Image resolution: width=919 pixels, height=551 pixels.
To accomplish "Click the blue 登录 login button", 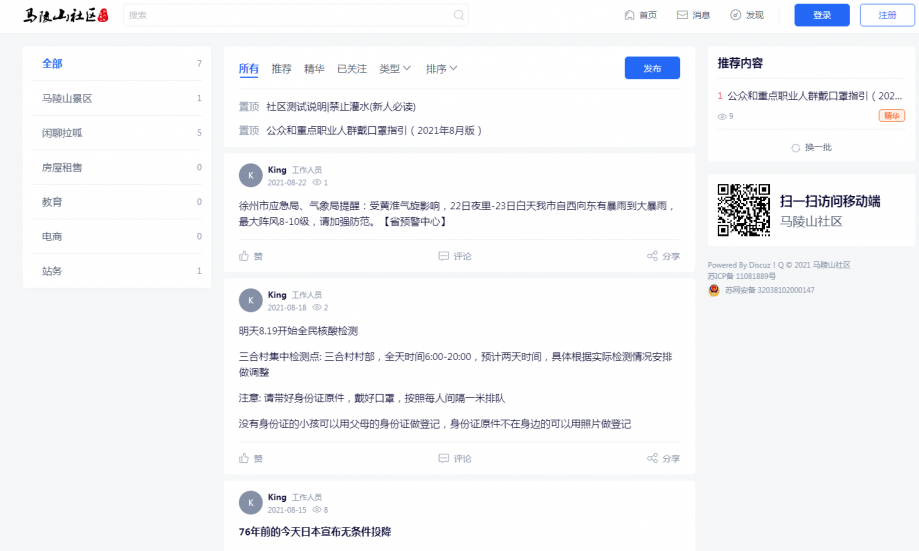I will 821,15.
